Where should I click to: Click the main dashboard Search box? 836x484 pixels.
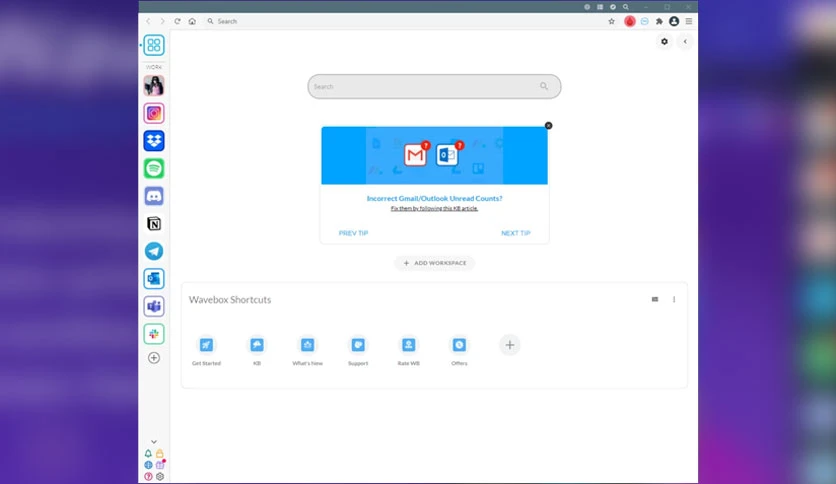click(434, 86)
